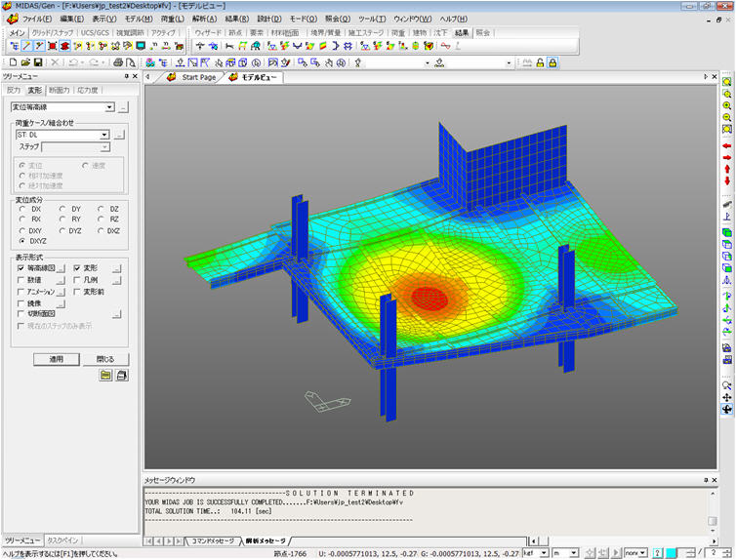Switch to タスクペイン tab at bottom
The width and height of the screenshot is (736, 560).
pyautogui.click(x=62, y=540)
